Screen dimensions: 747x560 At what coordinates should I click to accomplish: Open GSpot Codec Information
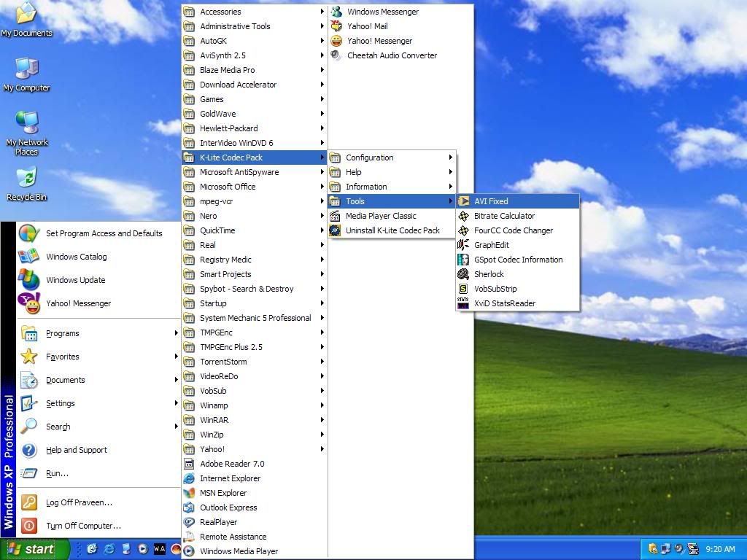click(x=517, y=260)
